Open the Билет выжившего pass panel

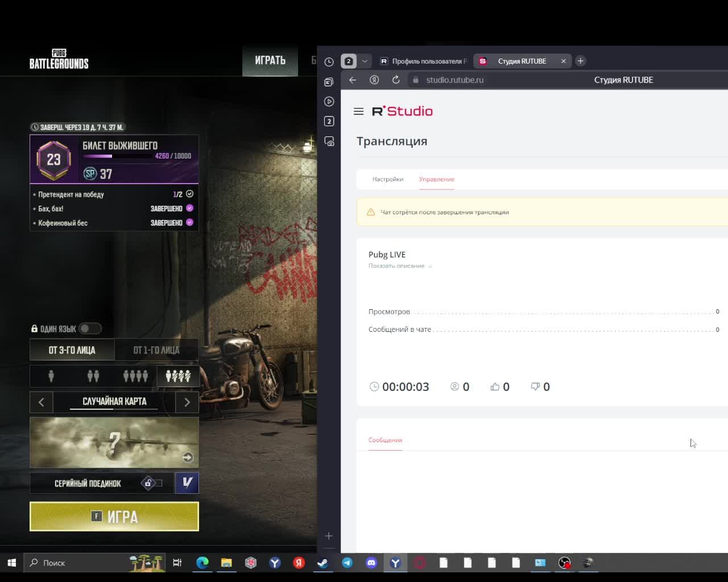pos(114,159)
